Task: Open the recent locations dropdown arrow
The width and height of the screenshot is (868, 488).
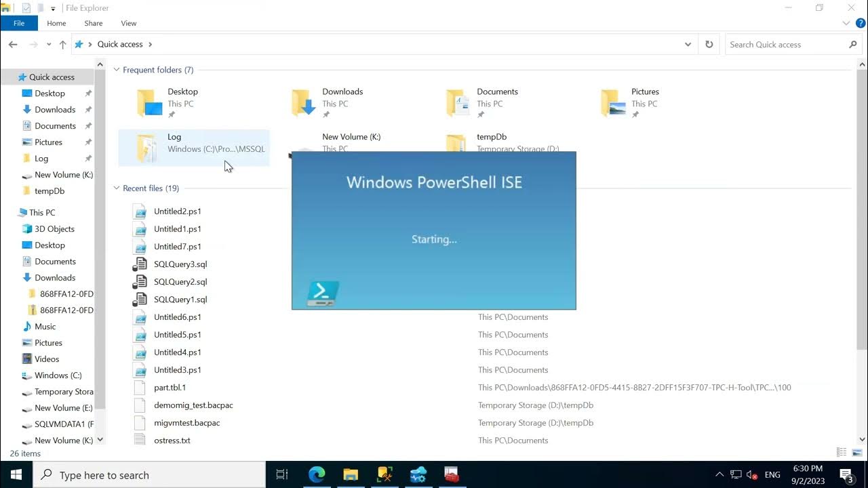Action: point(49,45)
